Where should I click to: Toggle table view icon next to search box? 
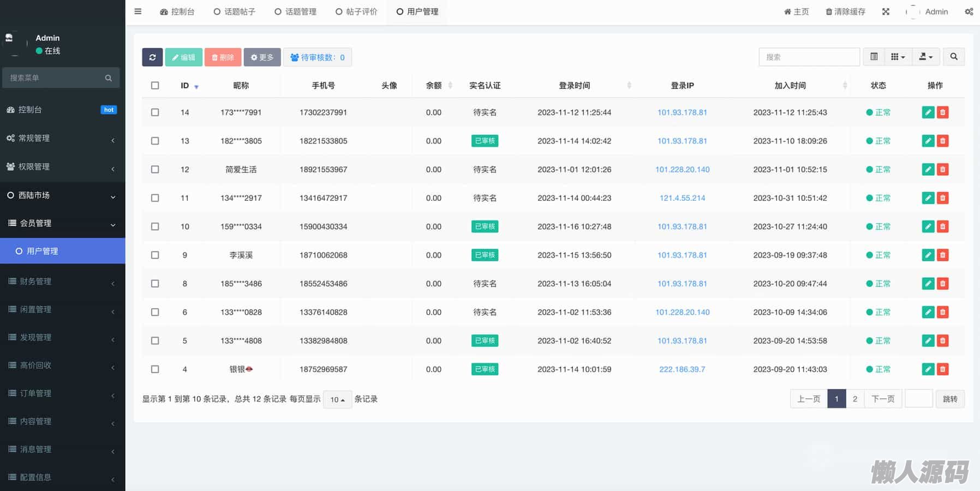(874, 57)
